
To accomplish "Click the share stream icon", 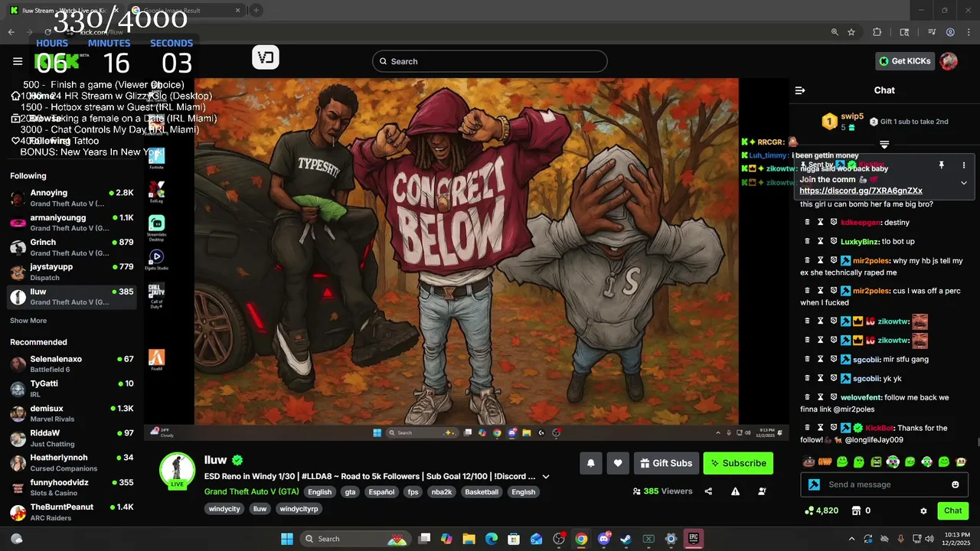I will tap(708, 491).
